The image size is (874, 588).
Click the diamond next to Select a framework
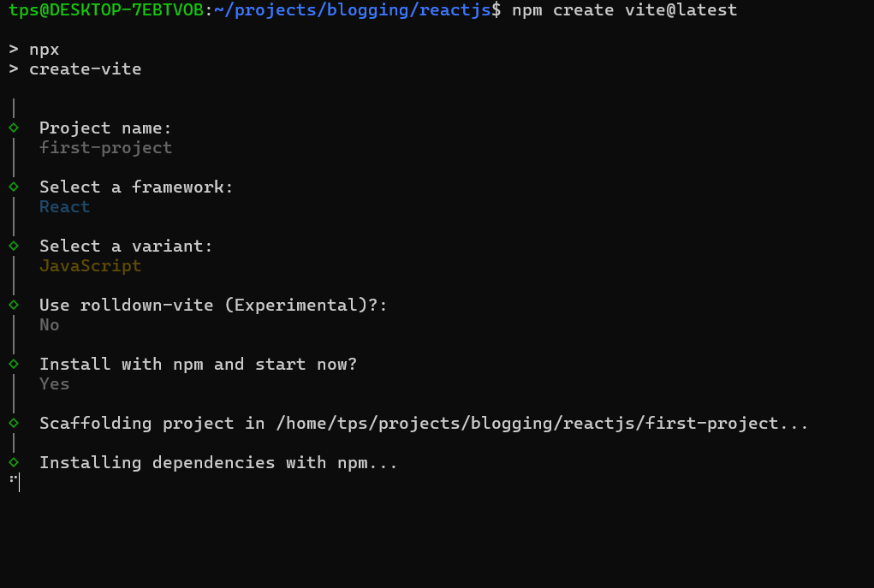14,187
